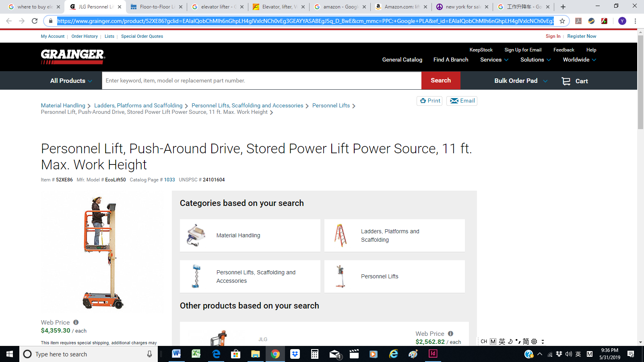The image size is (644, 362).
Task: Open Chrome three-dot menu
Action: point(635,21)
